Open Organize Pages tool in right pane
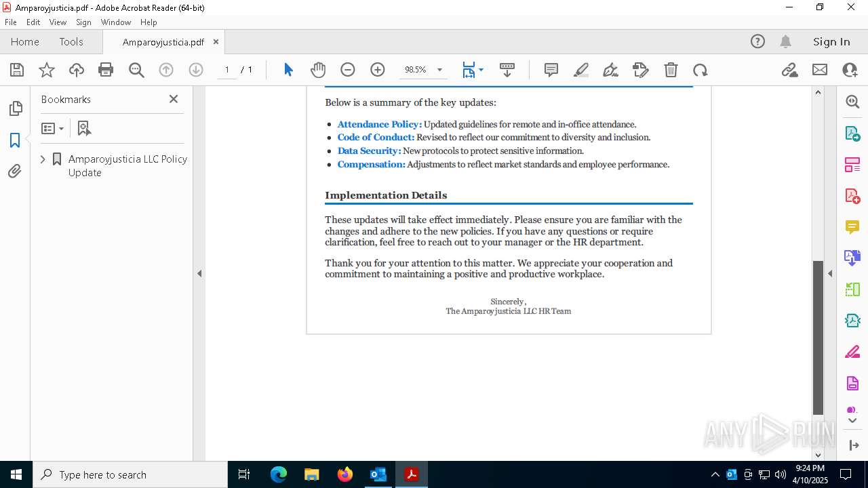 tap(852, 165)
